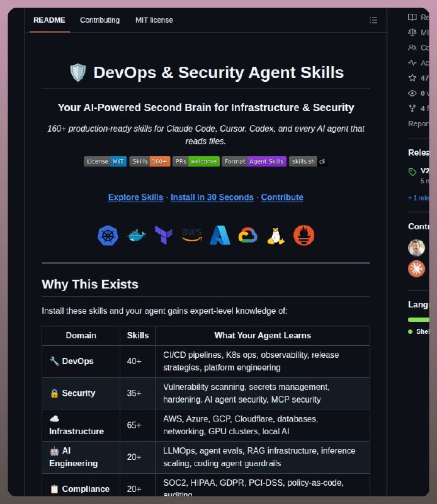Screen dimensions: 437x504
Task: Click the 'LLMOps, agent evals' description cell
Action: [x=263, y=457]
